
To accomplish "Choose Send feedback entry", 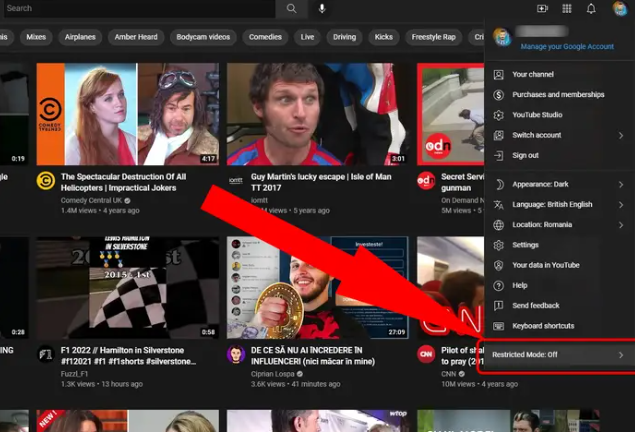I will (560, 306).
